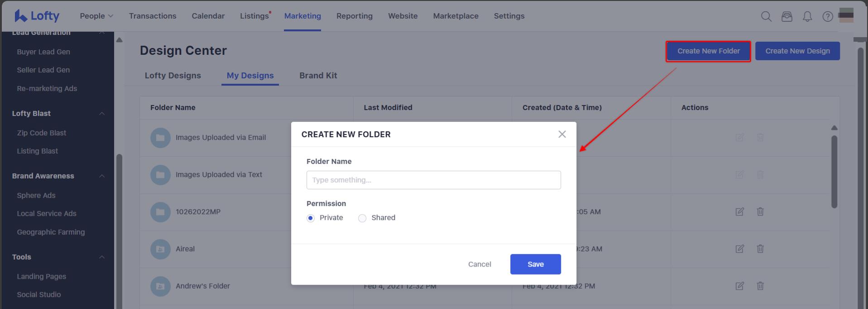Collapse the Tools sidebar section
868x309 pixels.
coord(102,257)
